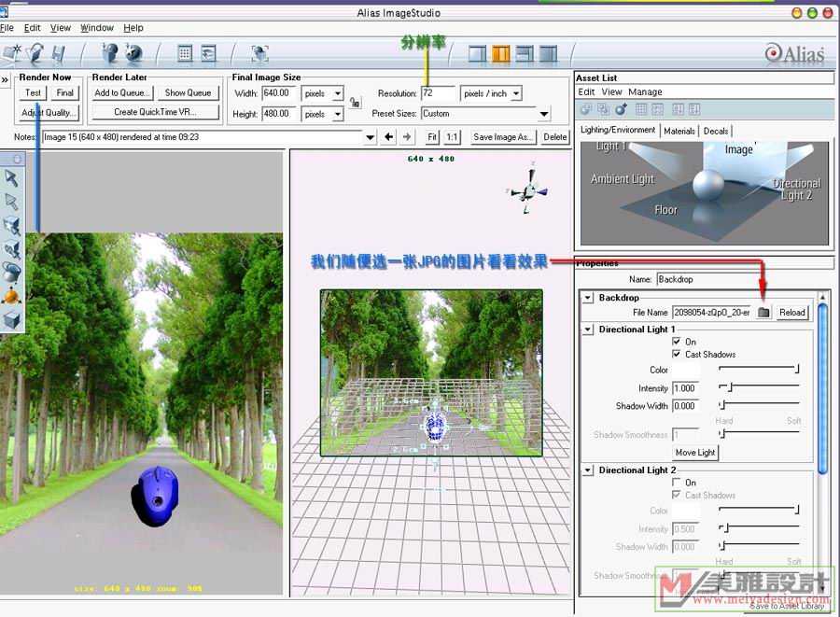Click Create QuickTime VR button
840x617 pixels.
tap(155, 112)
